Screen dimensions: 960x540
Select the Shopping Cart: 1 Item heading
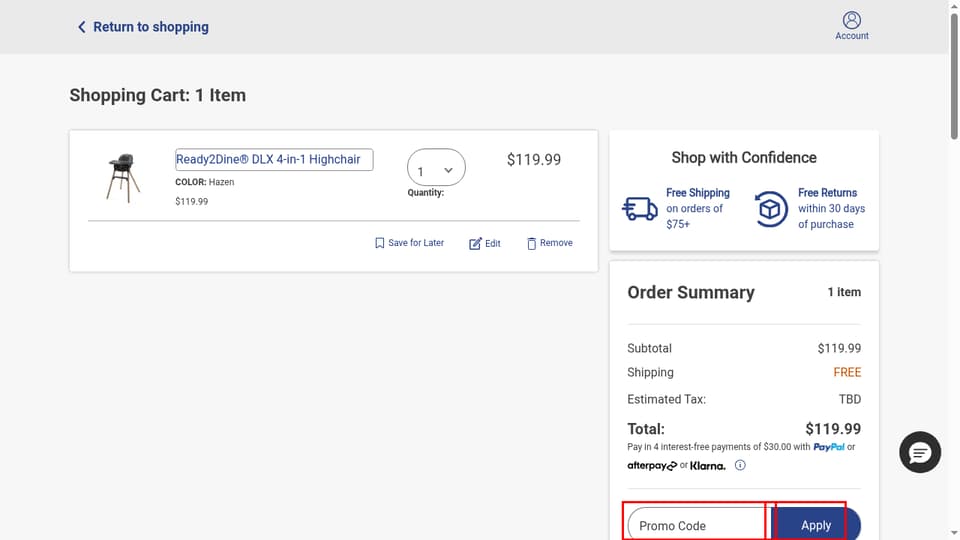click(x=157, y=95)
